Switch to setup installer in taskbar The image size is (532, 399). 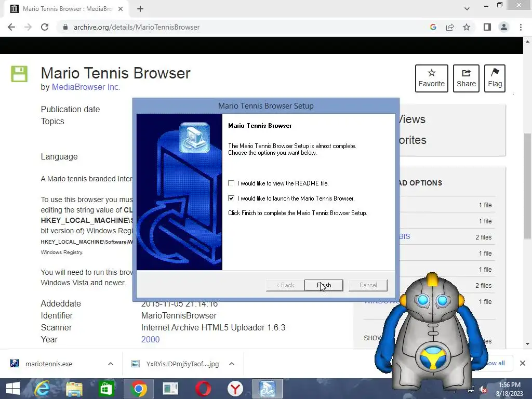pos(268,389)
